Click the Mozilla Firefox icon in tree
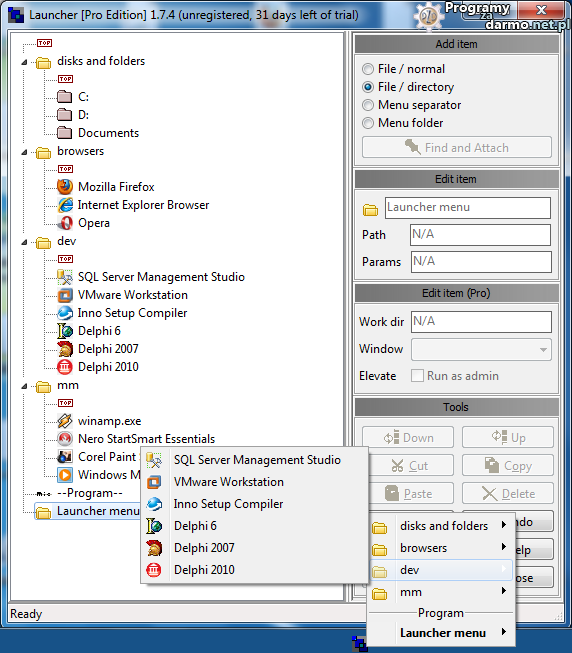The width and height of the screenshot is (572, 653). tap(65, 187)
